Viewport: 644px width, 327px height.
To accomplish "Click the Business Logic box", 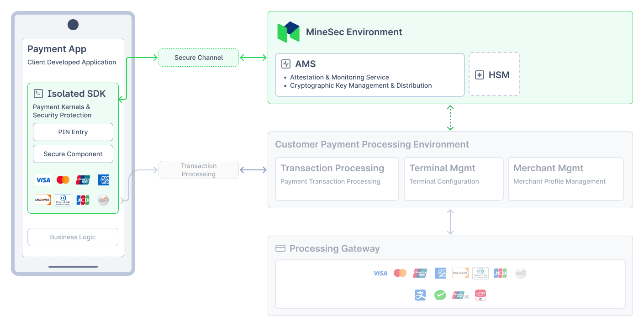I will coord(73,237).
